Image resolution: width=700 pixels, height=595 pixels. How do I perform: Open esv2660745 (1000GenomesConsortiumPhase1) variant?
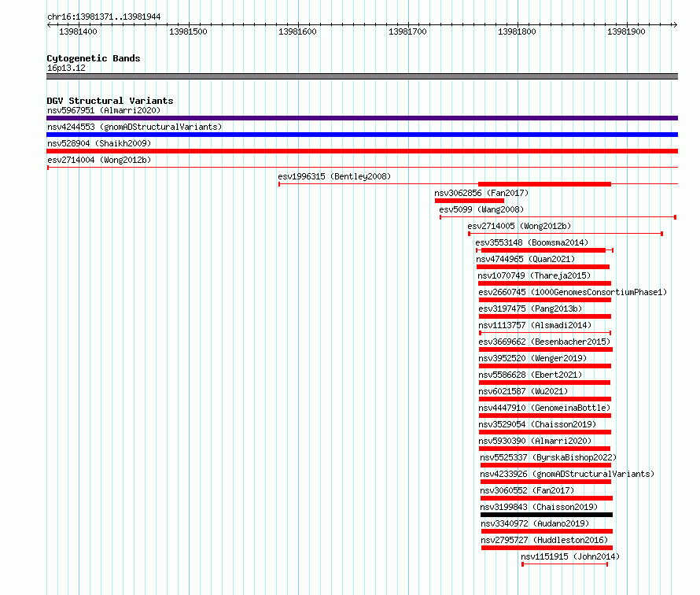[573, 292]
